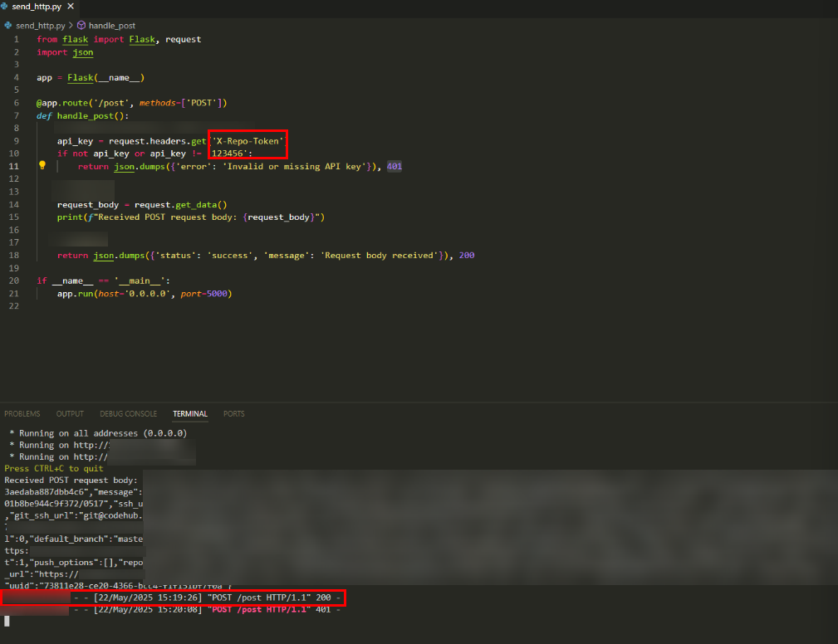Click line number 7 in the gutter
Screen dimensions: 838x644
[16, 116]
